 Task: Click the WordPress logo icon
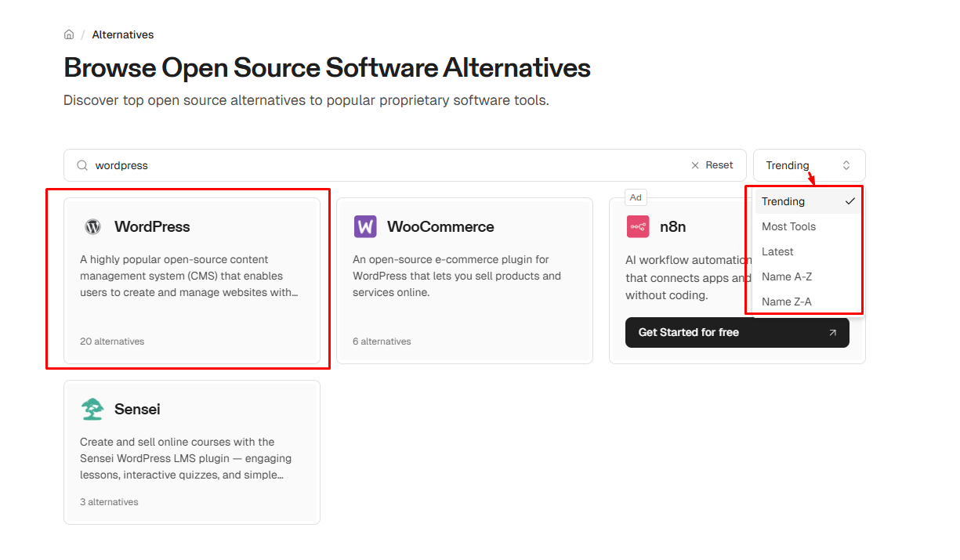coord(92,226)
